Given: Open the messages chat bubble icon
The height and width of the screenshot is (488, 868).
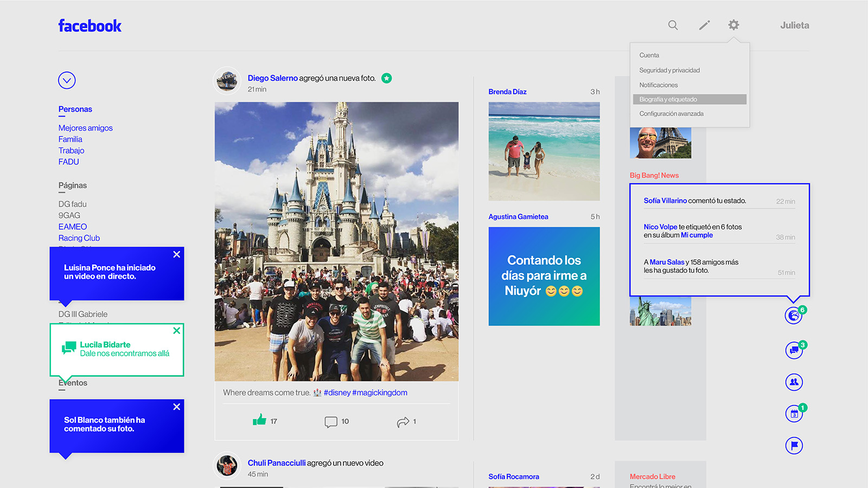Looking at the screenshot, I should click(794, 350).
